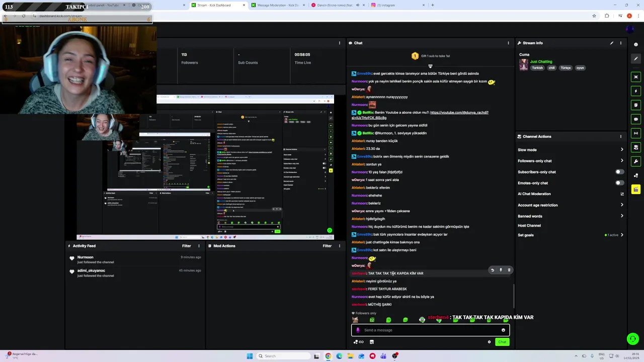The image size is (644, 362).
Task: Expand Account age restriction options
Action: click(x=622, y=205)
